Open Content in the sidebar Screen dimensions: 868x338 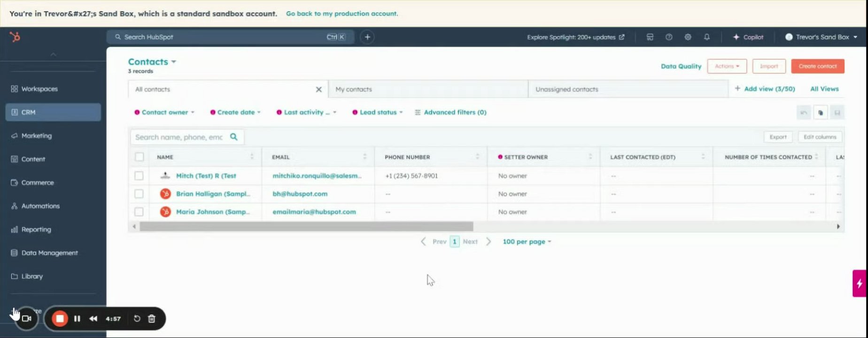[x=53, y=159]
